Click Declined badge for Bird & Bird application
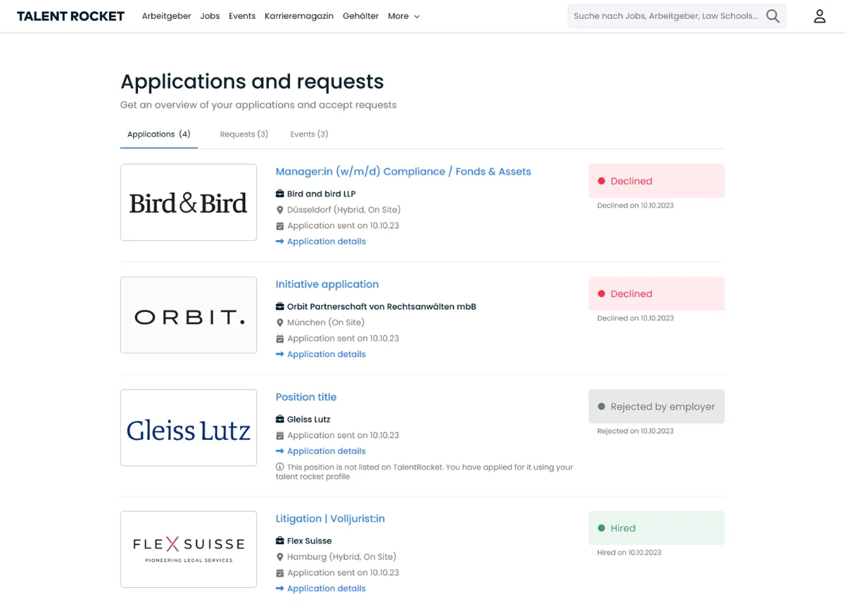This screenshot has width=845, height=616. point(656,181)
